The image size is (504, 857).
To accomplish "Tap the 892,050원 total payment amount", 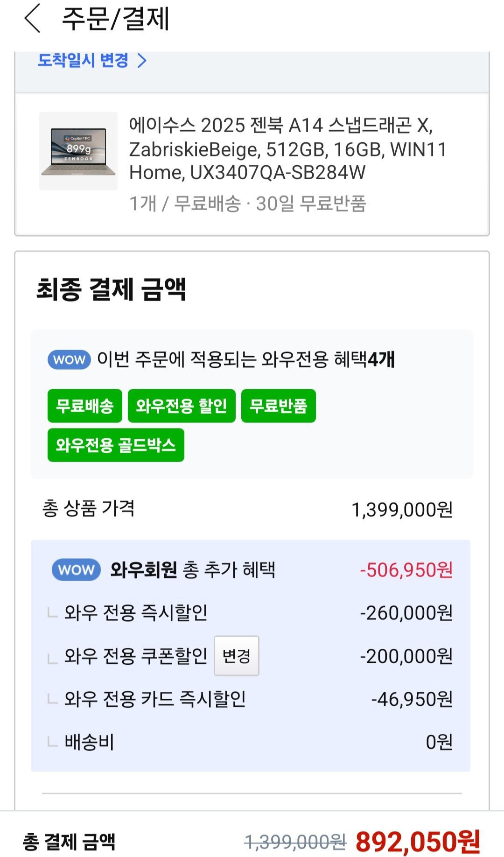I will pos(418,842).
